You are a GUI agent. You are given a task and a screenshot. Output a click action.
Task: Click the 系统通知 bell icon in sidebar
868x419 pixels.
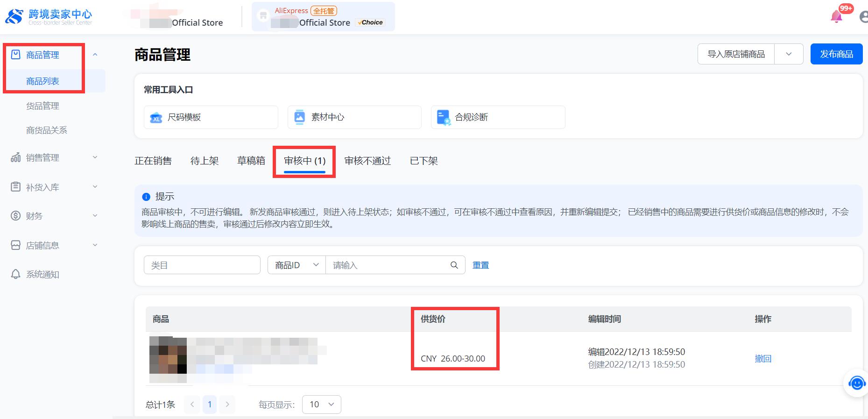coord(16,274)
